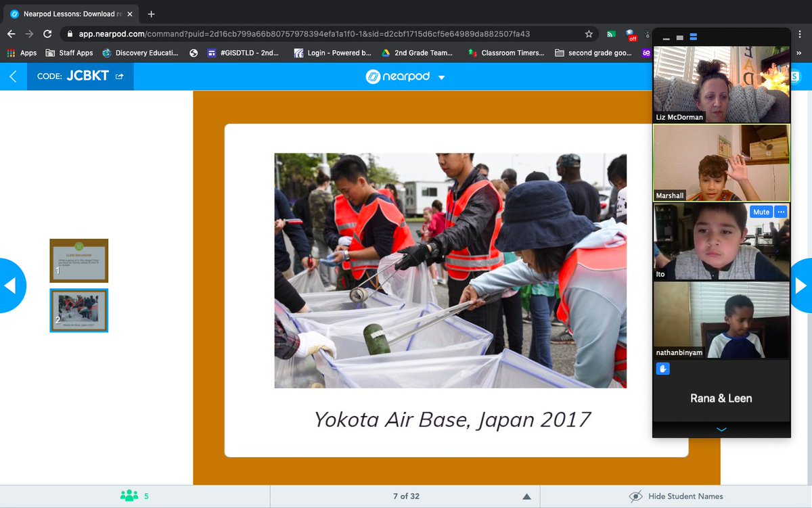Screen dimensions: 812x508
Task: Open the globe bookmark icon
Action: click(x=194, y=53)
